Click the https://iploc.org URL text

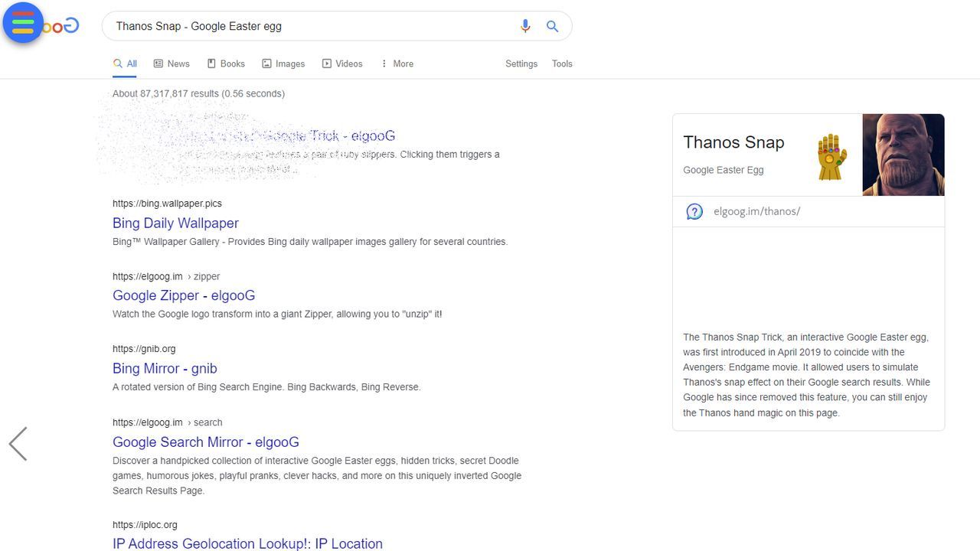pyautogui.click(x=145, y=525)
